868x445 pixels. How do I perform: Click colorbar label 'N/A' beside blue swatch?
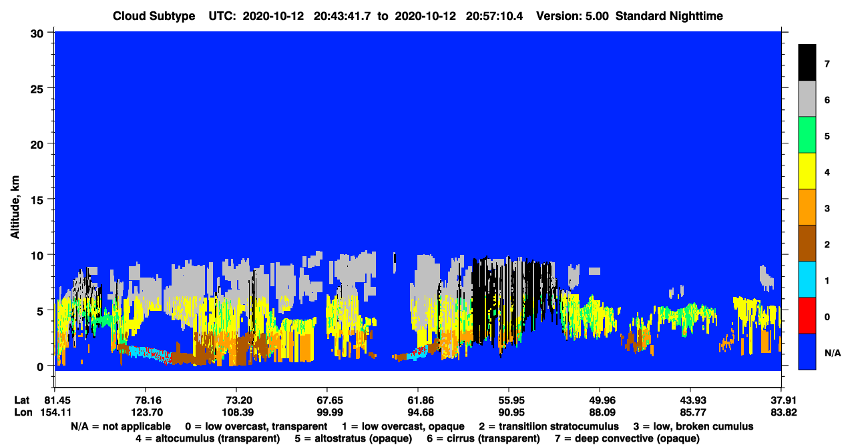pos(832,352)
